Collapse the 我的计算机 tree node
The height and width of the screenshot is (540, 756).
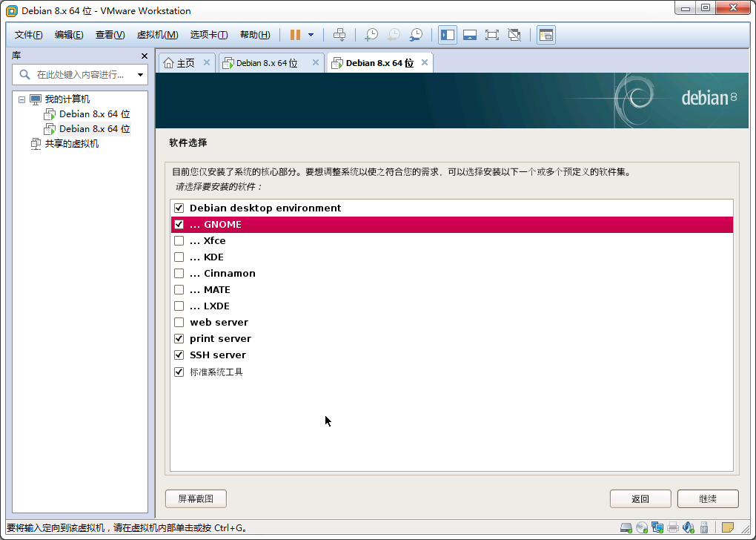coord(21,99)
